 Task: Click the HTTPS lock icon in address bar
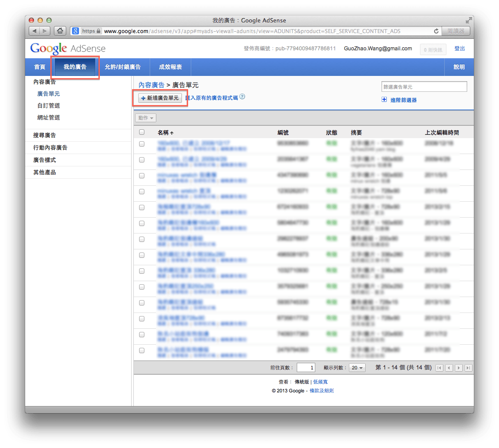98,31
